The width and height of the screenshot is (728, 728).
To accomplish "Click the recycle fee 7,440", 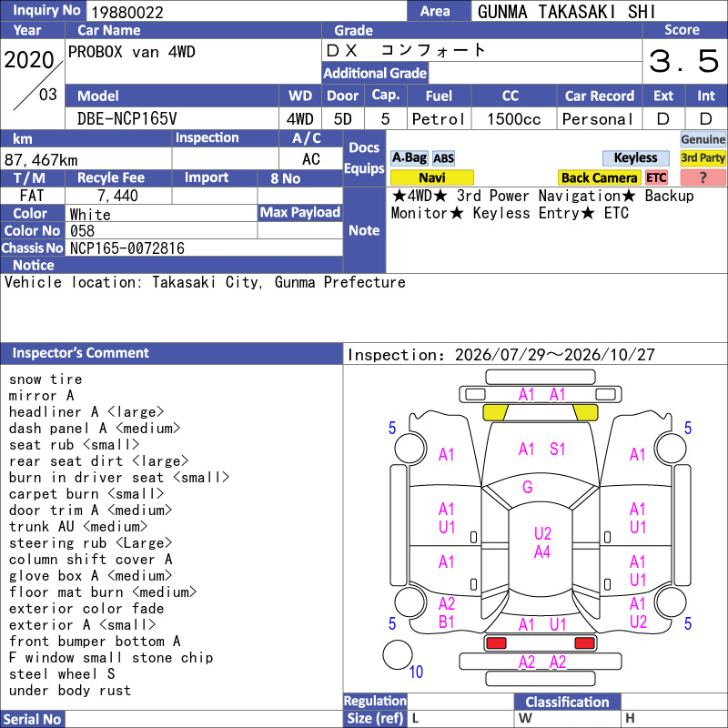I will click(117, 196).
